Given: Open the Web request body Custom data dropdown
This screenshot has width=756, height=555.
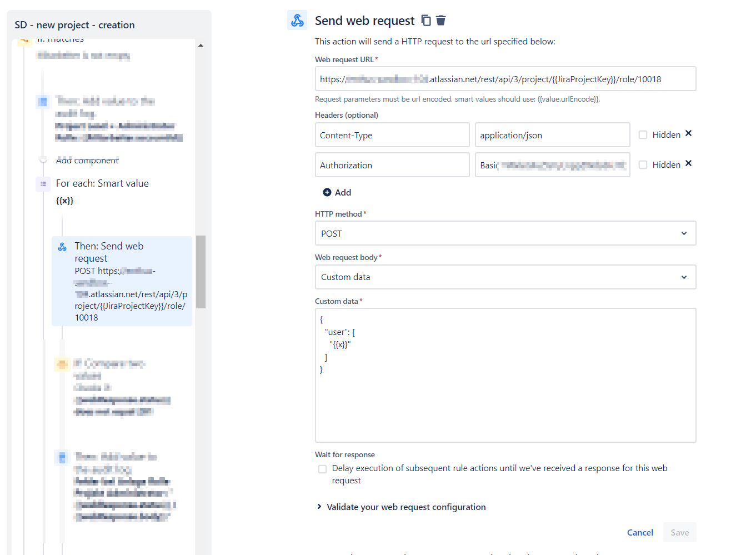Looking at the screenshot, I should (x=505, y=277).
